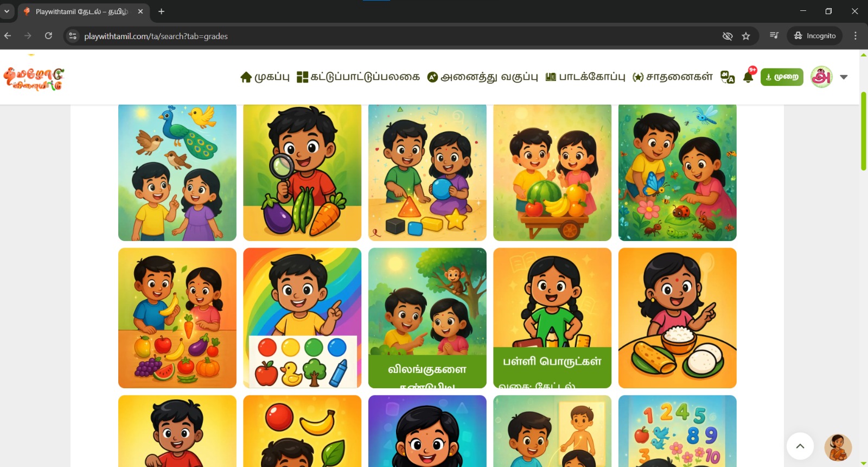868x467 pixels.
Task: Click the scroll-to-top arrow button
Action: click(x=800, y=446)
